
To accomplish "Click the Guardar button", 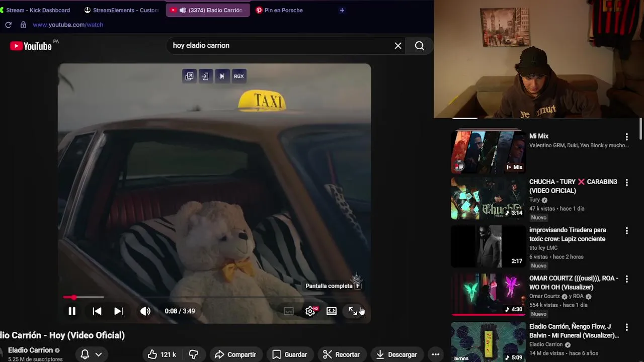I will pyautogui.click(x=289, y=354).
